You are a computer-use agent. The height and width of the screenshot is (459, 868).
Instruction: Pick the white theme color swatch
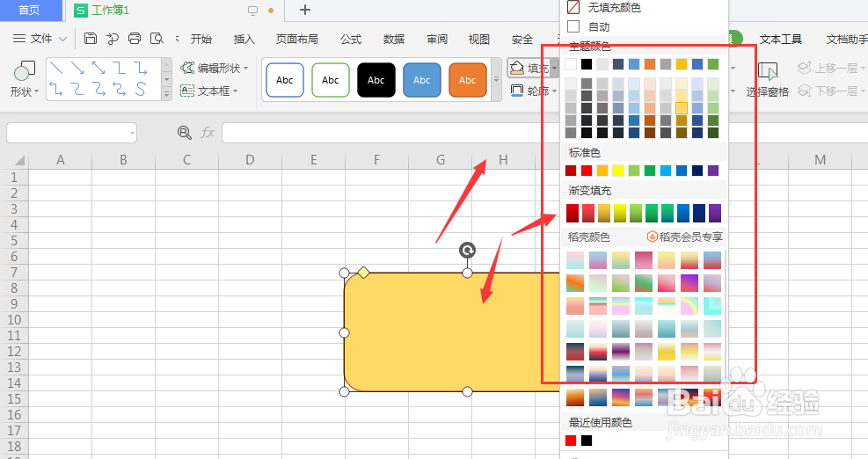pyautogui.click(x=571, y=64)
